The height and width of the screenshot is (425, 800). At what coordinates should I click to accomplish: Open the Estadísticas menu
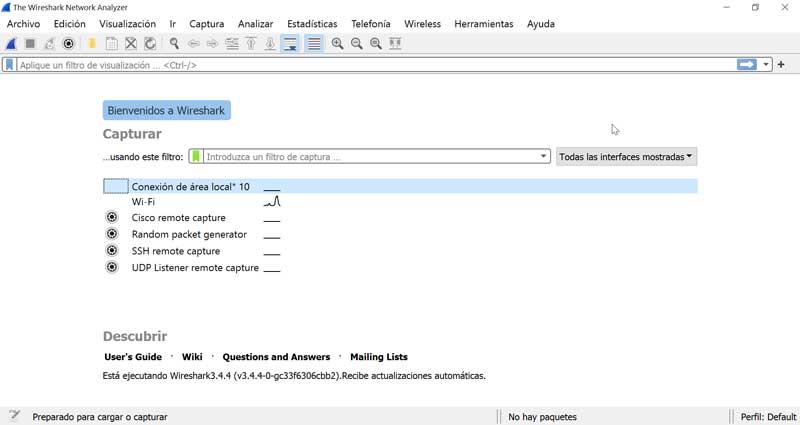(x=312, y=24)
